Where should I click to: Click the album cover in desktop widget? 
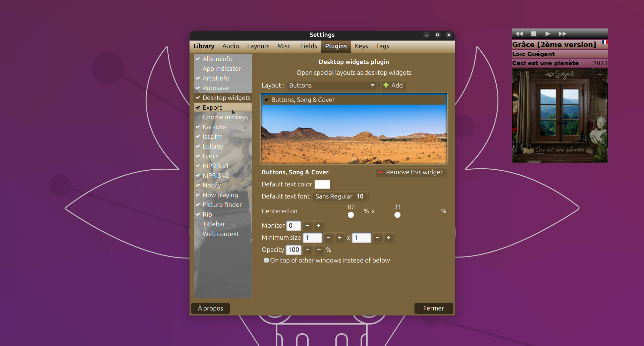[x=560, y=116]
